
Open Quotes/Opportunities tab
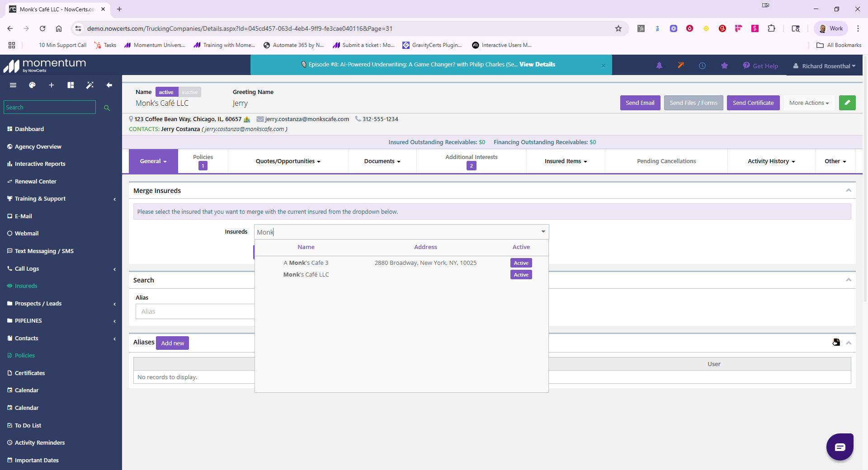[288, 161]
